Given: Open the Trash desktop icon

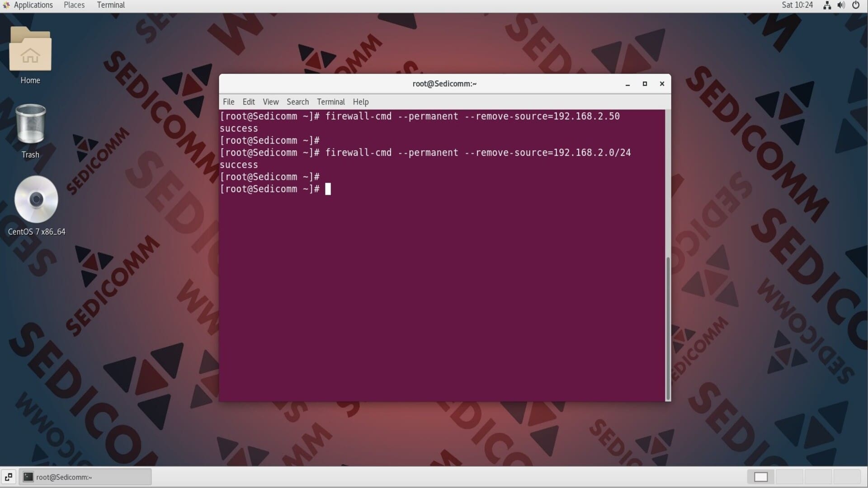Looking at the screenshot, I should click(30, 124).
